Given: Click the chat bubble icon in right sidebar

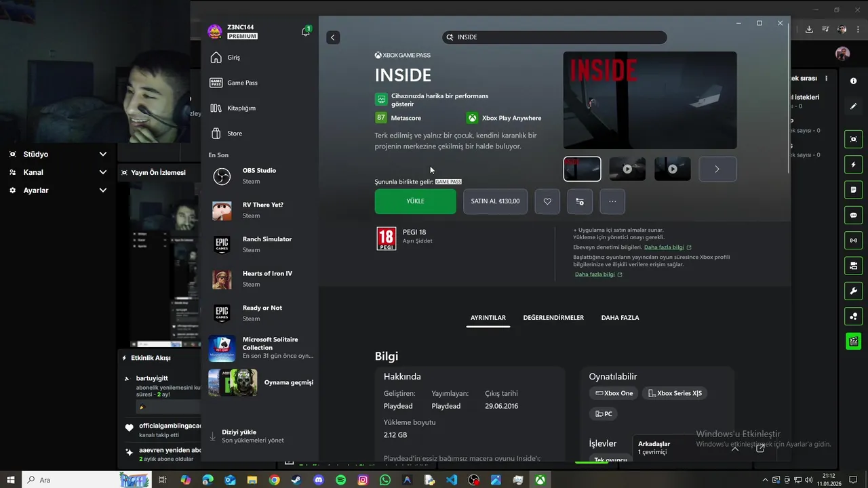Looking at the screenshot, I should point(853,215).
